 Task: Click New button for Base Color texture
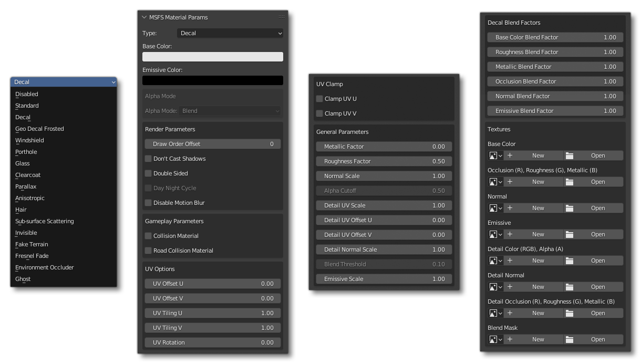[x=538, y=155]
